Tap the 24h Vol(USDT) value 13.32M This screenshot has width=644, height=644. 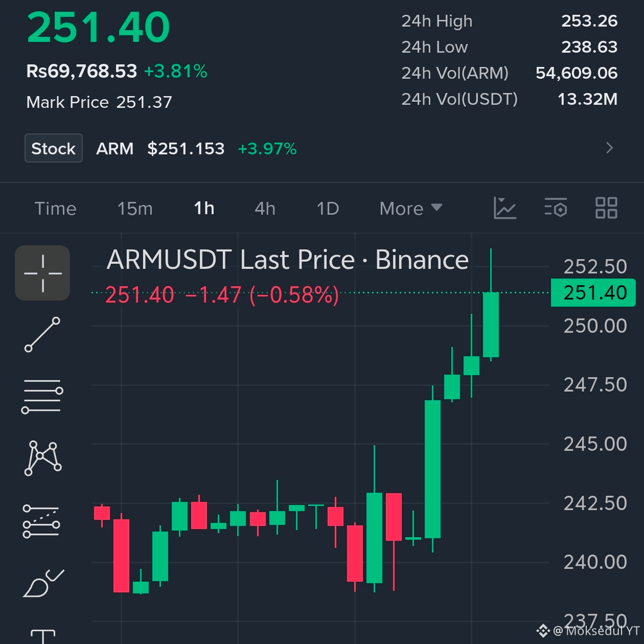pyautogui.click(x=587, y=99)
